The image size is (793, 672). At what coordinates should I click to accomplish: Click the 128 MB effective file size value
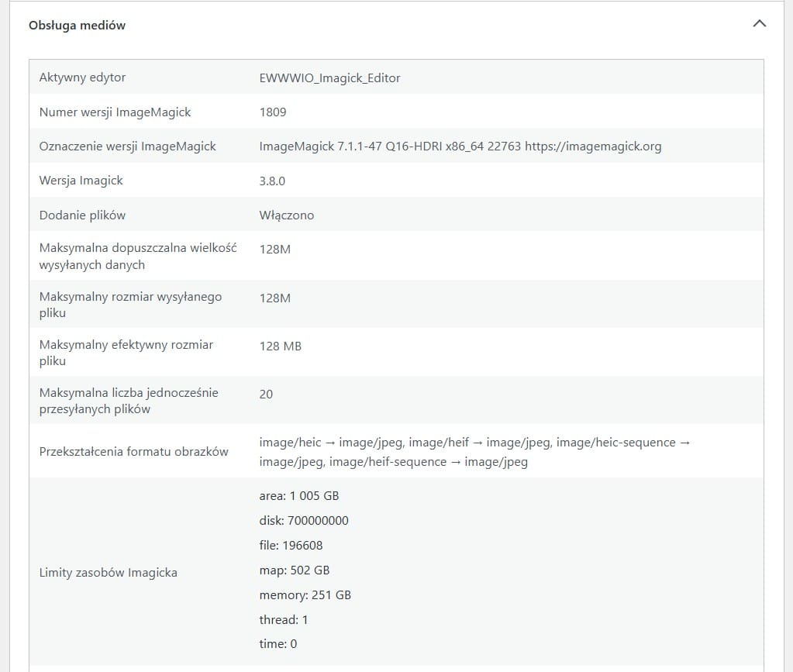pyautogui.click(x=280, y=346)
